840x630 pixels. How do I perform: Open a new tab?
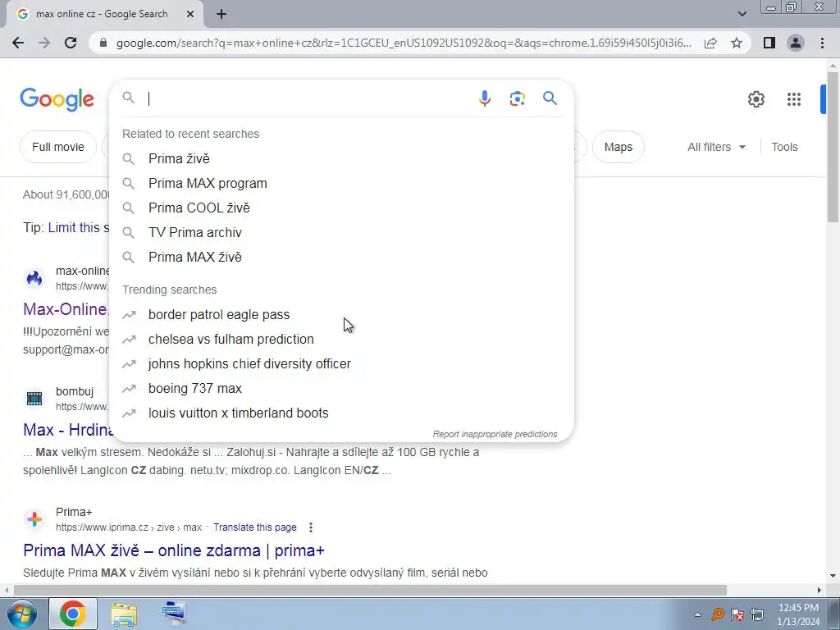tap(221, 15)
